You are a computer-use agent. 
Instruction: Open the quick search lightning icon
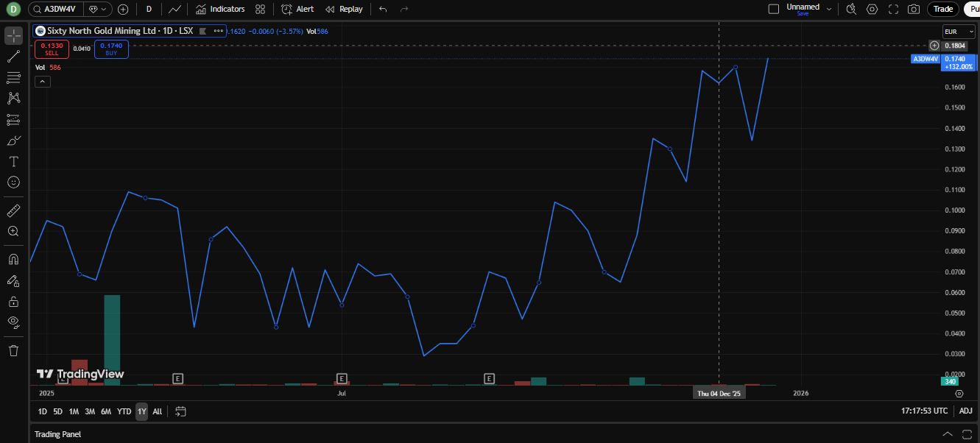pos(851,9)
